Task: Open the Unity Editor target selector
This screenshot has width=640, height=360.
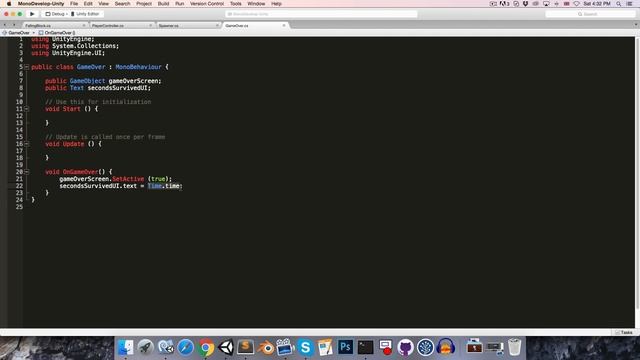Action: pyautogui.click(x=86, y=14)
